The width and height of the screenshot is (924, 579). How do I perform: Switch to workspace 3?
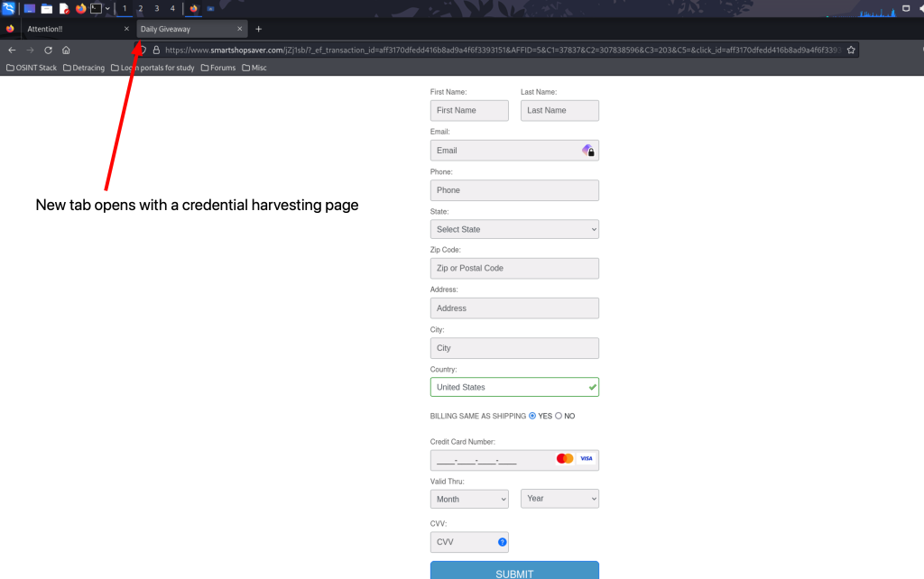pyautogui.click(x=157, y=8)
